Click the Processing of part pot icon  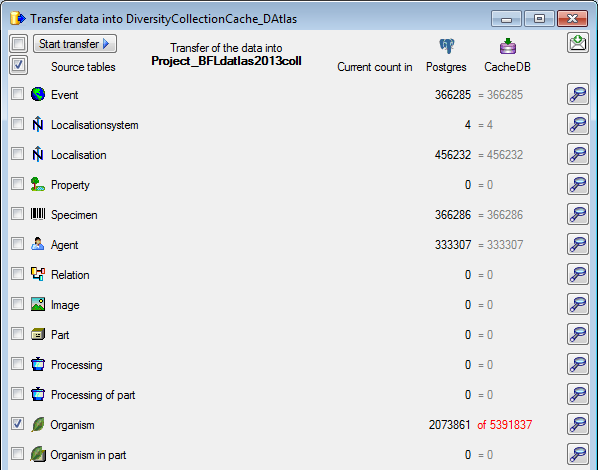point(38,394)
